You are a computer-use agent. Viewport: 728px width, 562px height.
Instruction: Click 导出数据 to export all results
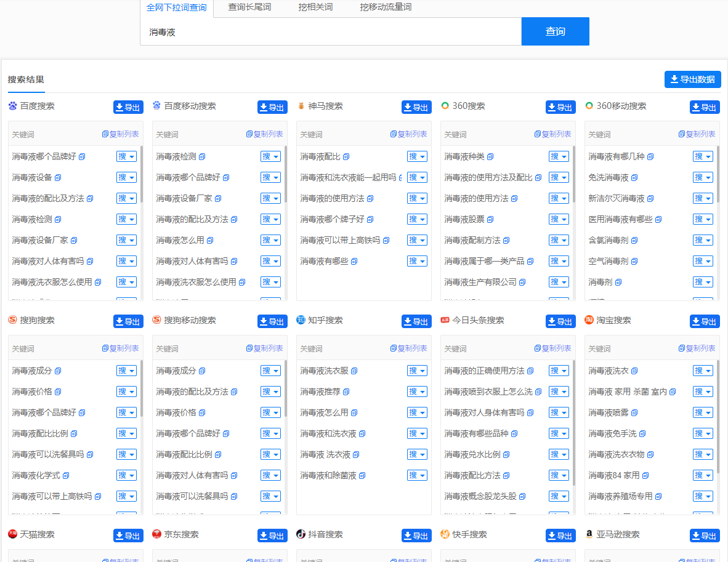click(x=693, y=79)
